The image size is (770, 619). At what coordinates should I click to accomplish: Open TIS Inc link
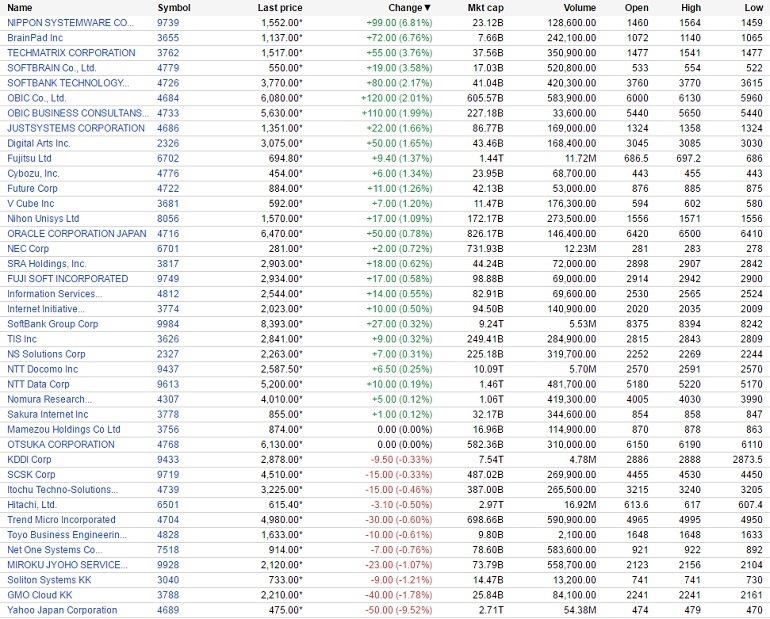(22, 339)
